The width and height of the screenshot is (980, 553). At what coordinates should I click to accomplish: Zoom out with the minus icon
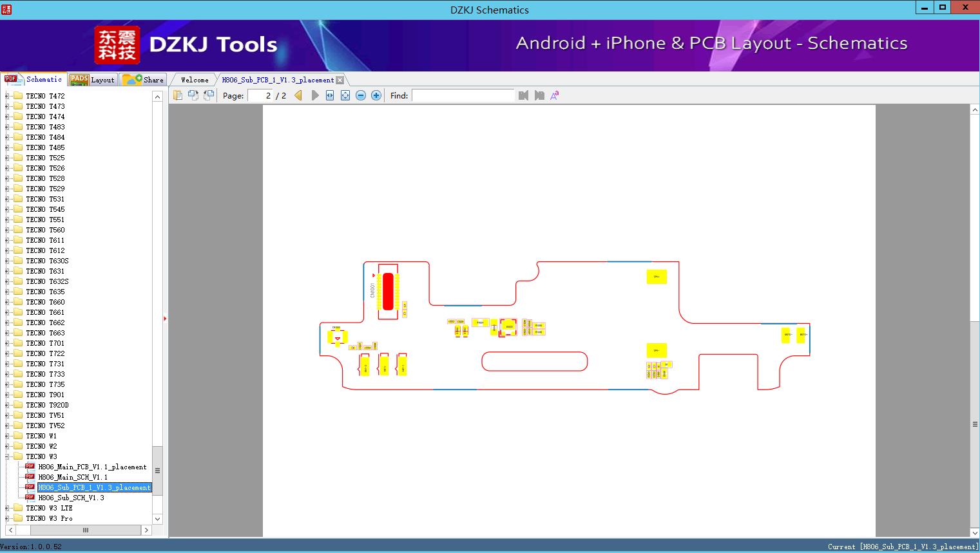pos(361,95)
